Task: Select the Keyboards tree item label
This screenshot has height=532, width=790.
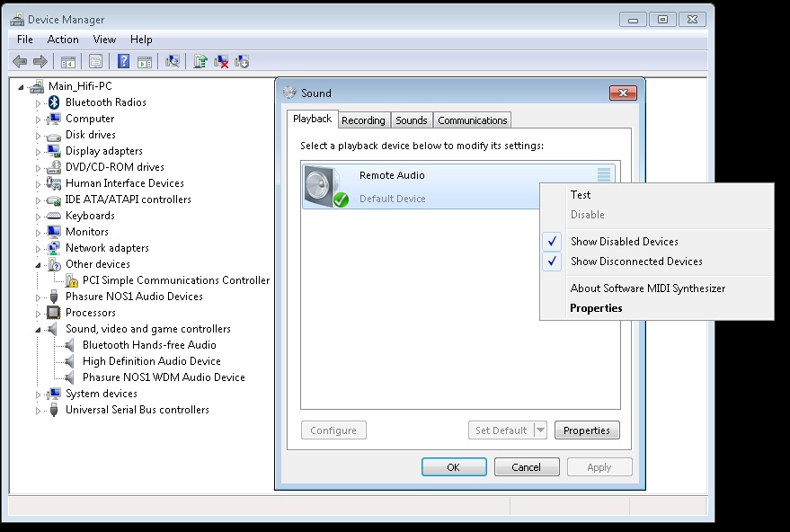Action: [90, 216]
